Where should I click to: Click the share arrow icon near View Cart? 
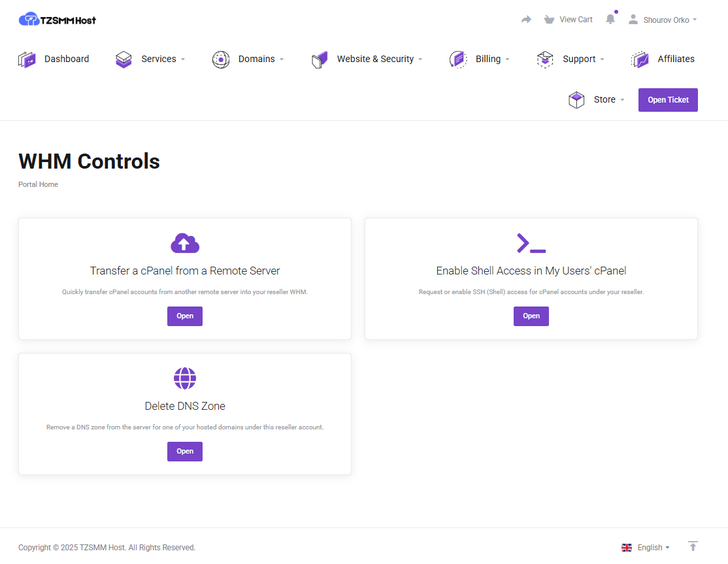click(x=526, y=19)
